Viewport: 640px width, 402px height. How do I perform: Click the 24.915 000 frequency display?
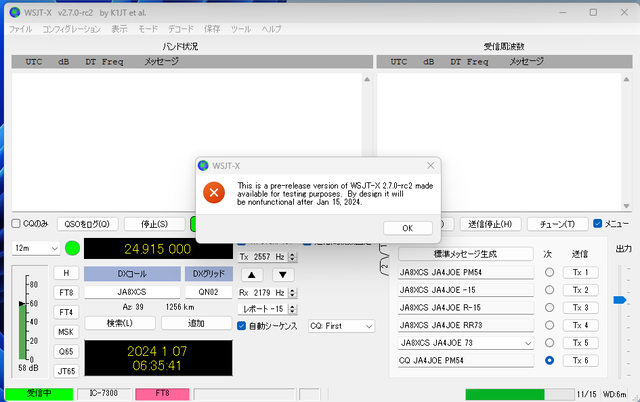158,249
